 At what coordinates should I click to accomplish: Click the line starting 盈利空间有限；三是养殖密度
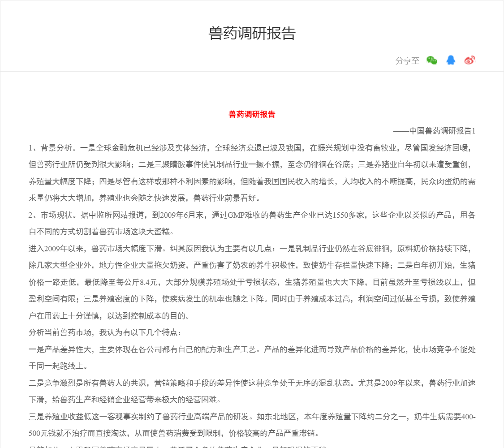click(x=252, y=299)
